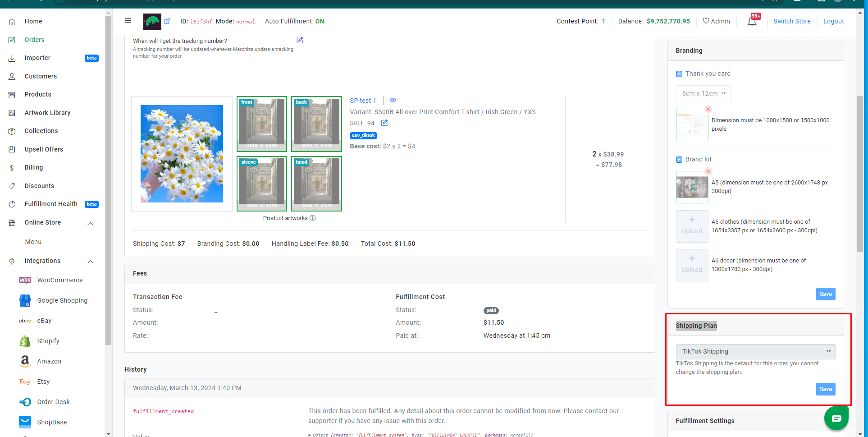Viewport: 868px width, 437px height.
Task: Edit the tracking number FAQ pencil icon
Action: 300,40
